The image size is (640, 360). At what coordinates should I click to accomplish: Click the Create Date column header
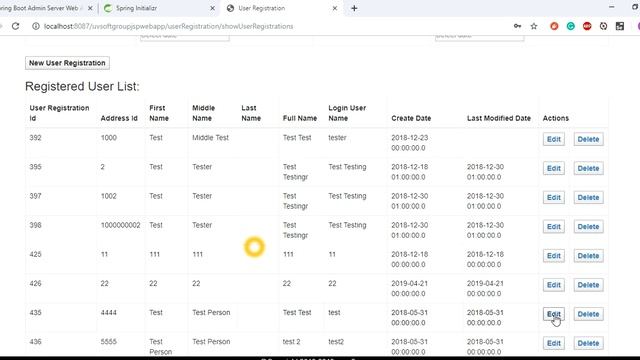point(411,118)
